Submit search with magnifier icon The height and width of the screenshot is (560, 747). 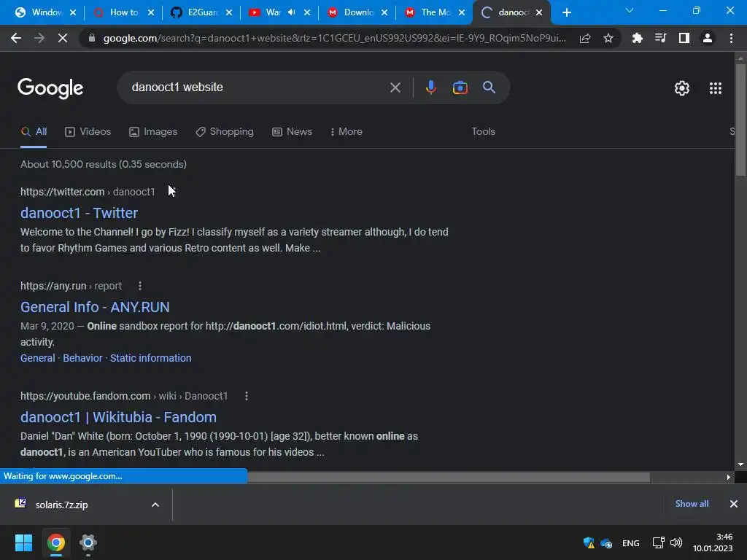click(489, 87)
